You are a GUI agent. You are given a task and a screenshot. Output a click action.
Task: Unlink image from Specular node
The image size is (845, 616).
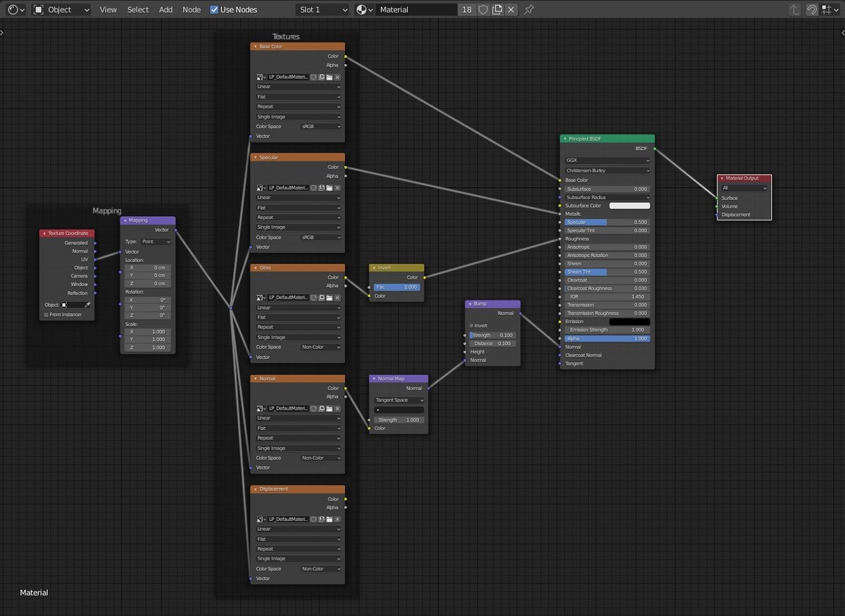tap(337, 188)
